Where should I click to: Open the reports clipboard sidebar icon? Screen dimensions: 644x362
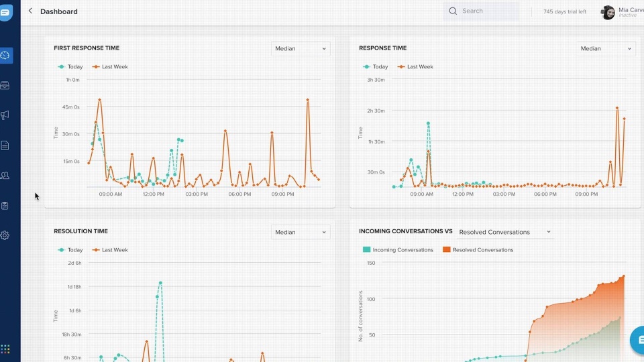pyautogui.click(x=5, y=206)
